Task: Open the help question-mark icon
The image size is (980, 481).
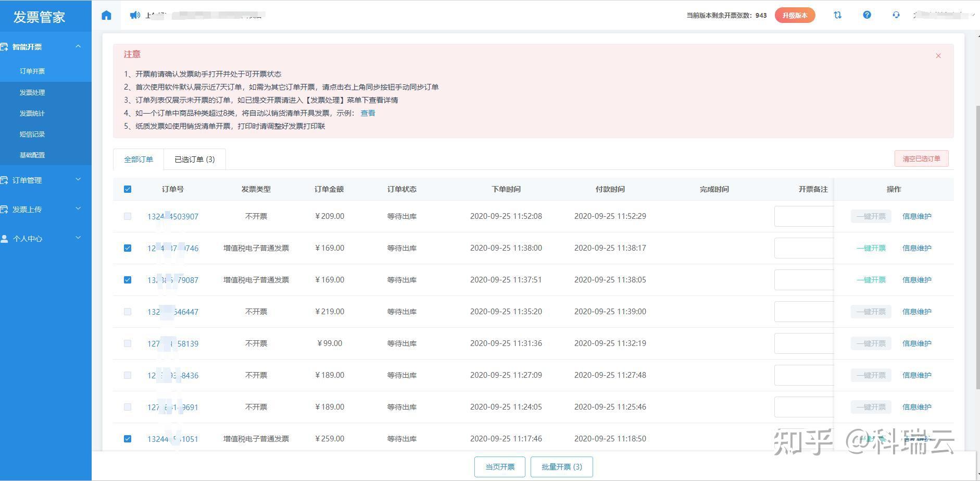Action: click(867, 15)
